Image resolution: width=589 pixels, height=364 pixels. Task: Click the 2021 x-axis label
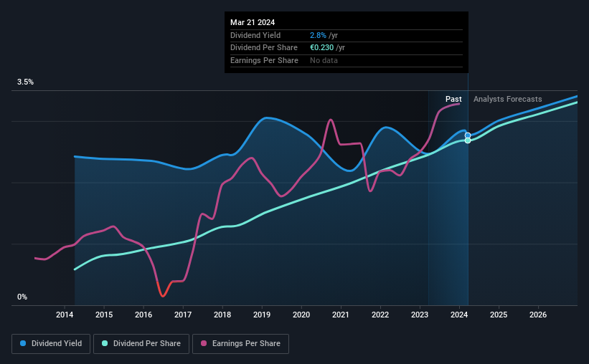point(341,315)
